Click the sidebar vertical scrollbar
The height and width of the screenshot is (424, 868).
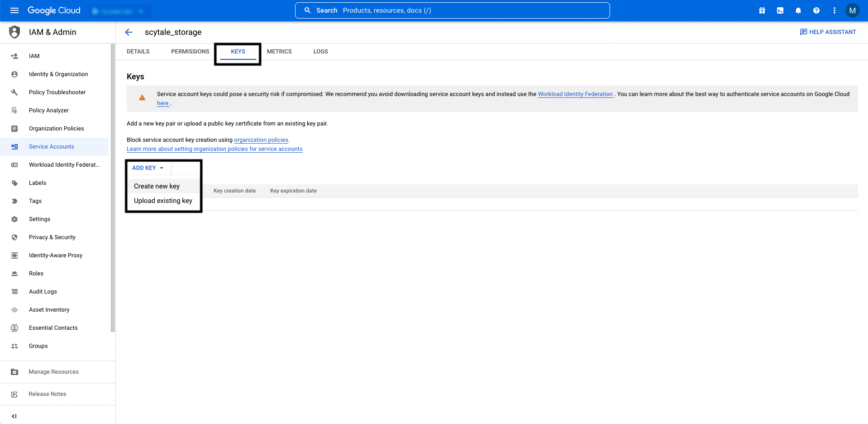coord(113,188)
